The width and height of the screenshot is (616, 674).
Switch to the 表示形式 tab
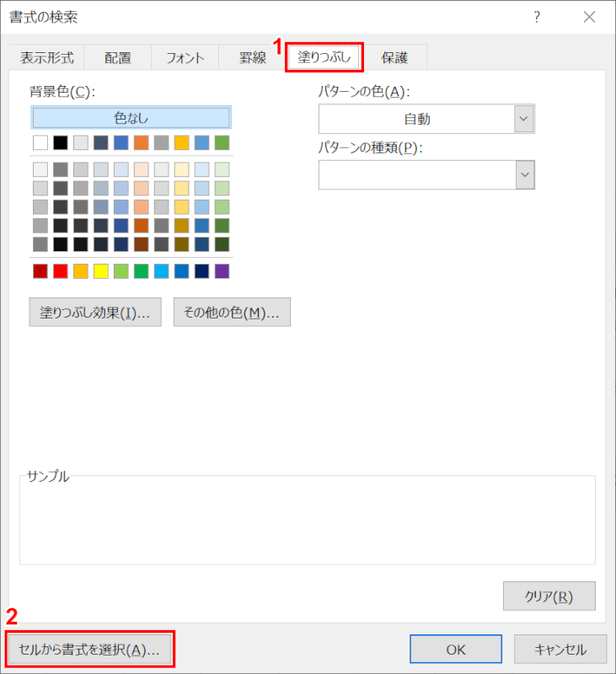pyautogui.click(x=47, y=57)
